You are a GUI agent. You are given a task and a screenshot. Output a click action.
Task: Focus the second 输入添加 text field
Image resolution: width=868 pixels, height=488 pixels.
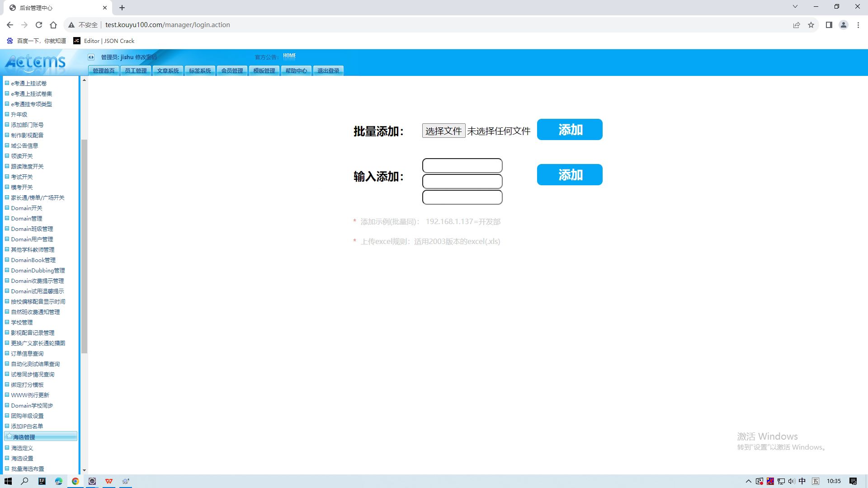tap(462, 181)
